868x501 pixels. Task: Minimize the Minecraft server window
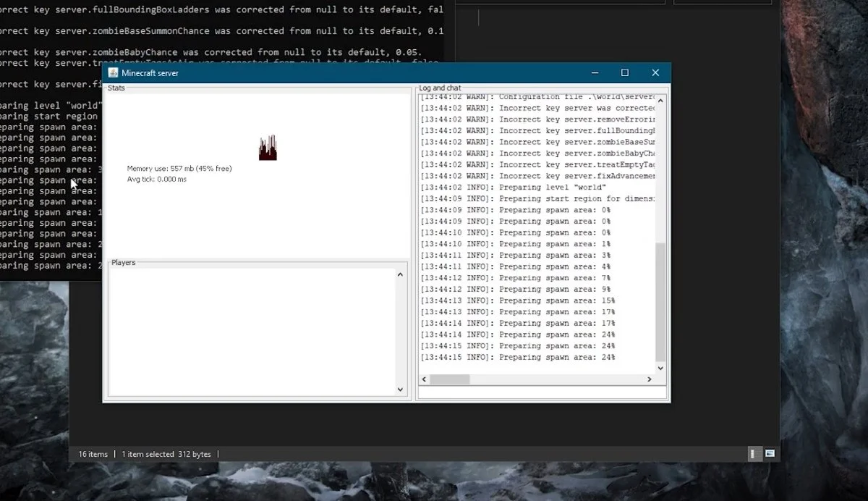(x=595, y=72)
